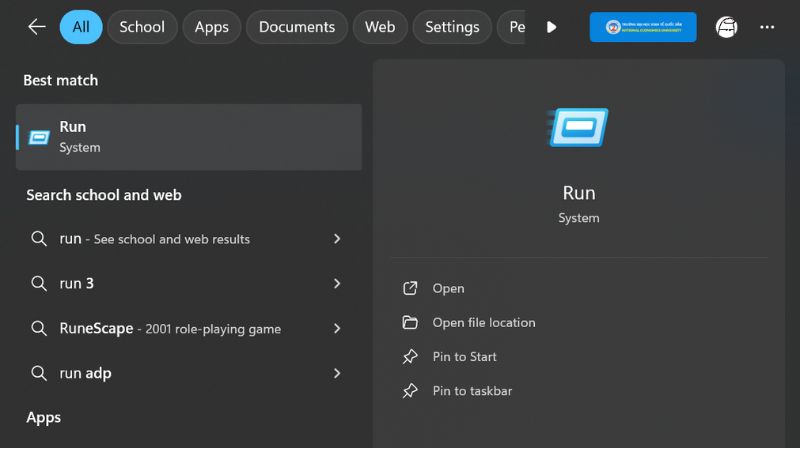This screenshot has height=450, width=800.
Task: Switch to the Web filter tab
Action: 379,27
